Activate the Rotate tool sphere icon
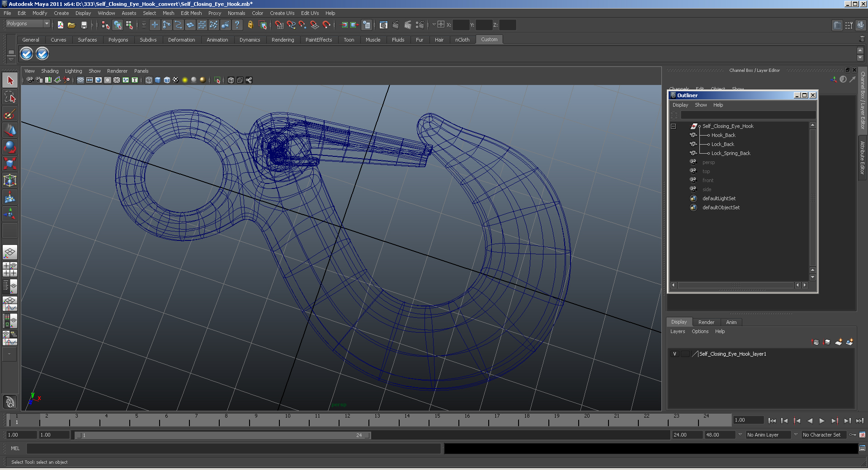This screenshot has width=868, height=470. 10,147
